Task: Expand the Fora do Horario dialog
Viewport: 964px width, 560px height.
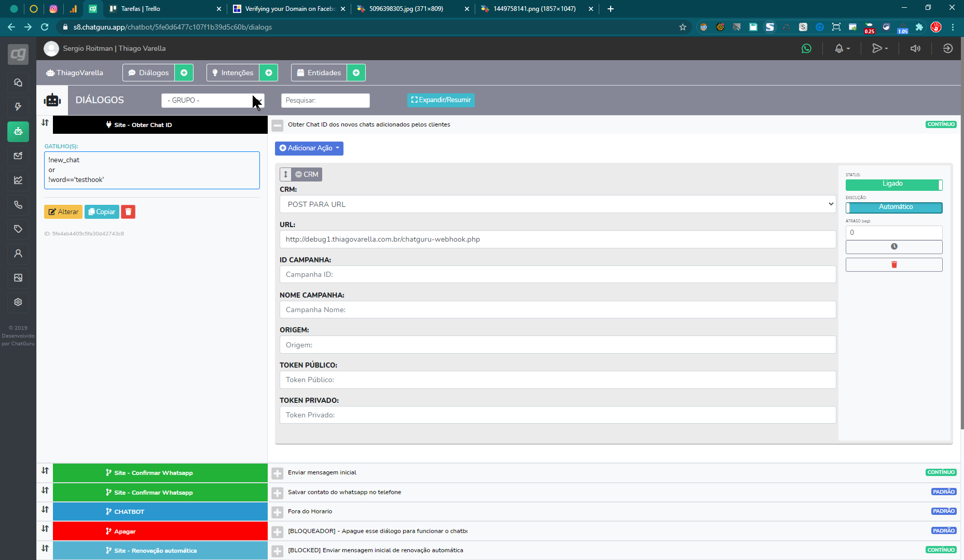Action: [278, 512]
